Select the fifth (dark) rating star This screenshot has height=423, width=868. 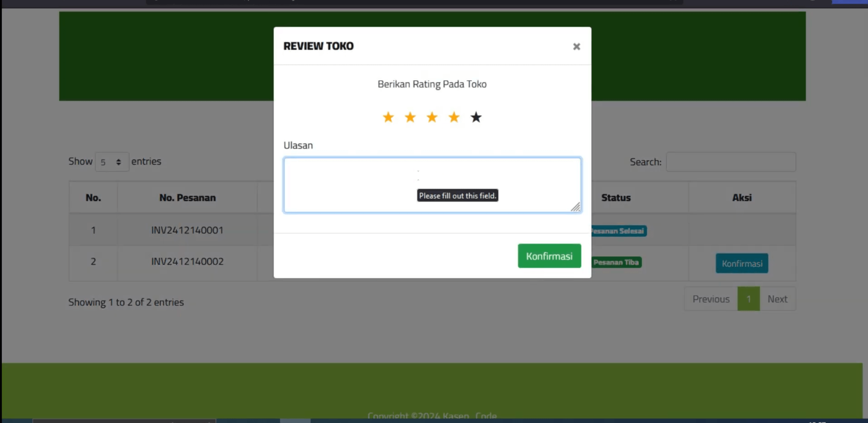pos(476,117)
